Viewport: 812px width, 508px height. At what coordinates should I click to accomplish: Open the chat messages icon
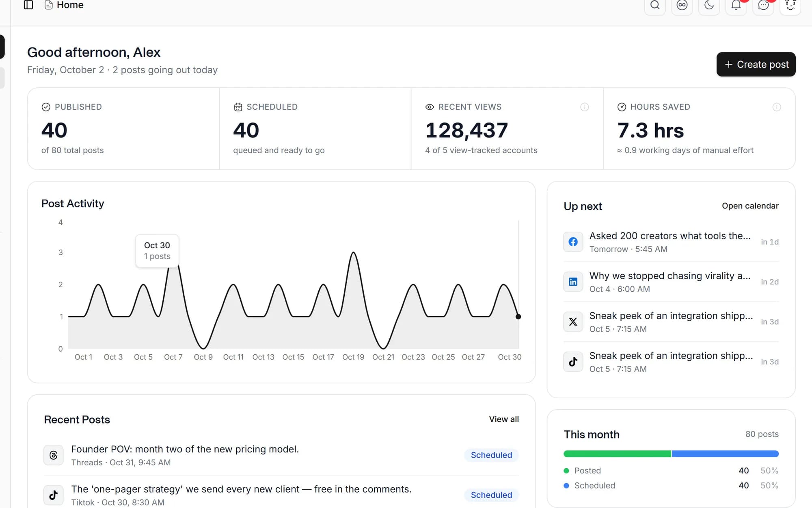pos(763,5)
